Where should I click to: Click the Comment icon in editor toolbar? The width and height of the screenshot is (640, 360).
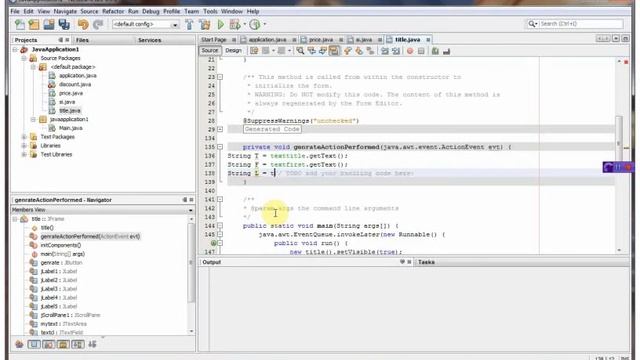click(x=435, y=51)
